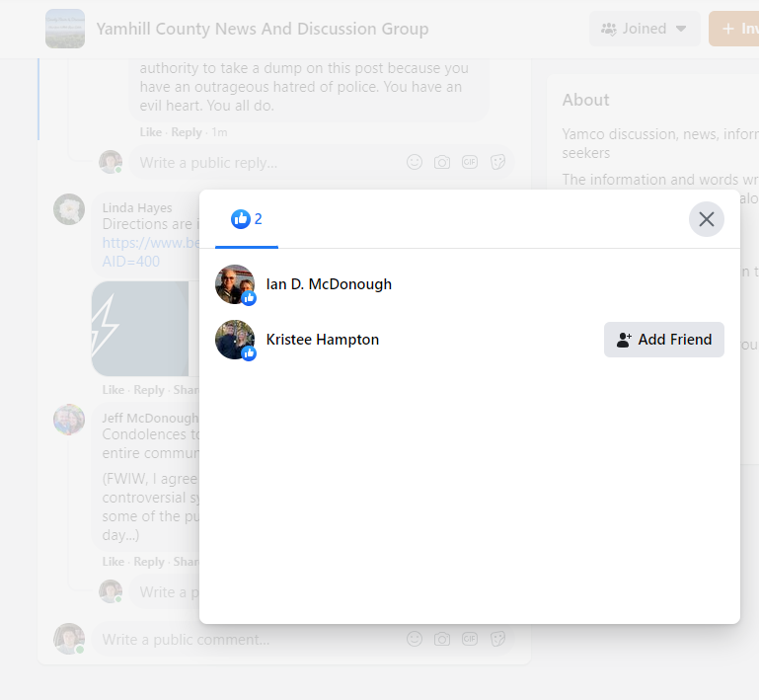Open sticker picker in public comment box
This screenshot has height=700, width=759.
pos(497,639)
